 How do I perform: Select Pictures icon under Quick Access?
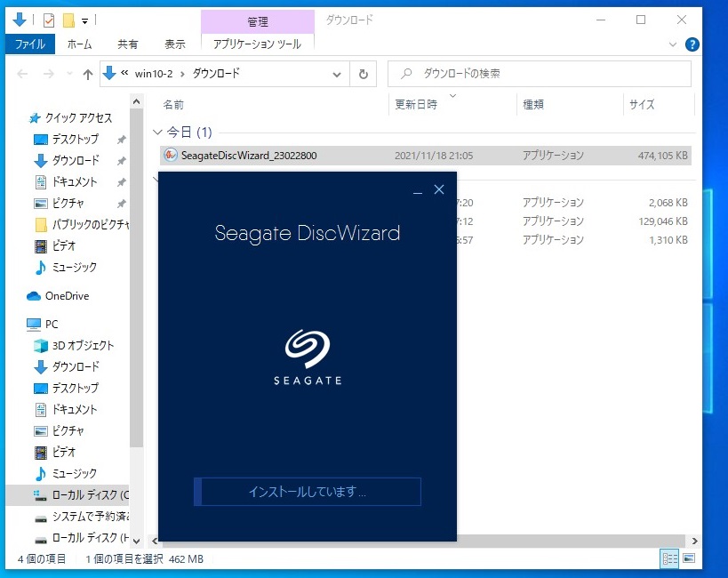[x=41, y=203]
